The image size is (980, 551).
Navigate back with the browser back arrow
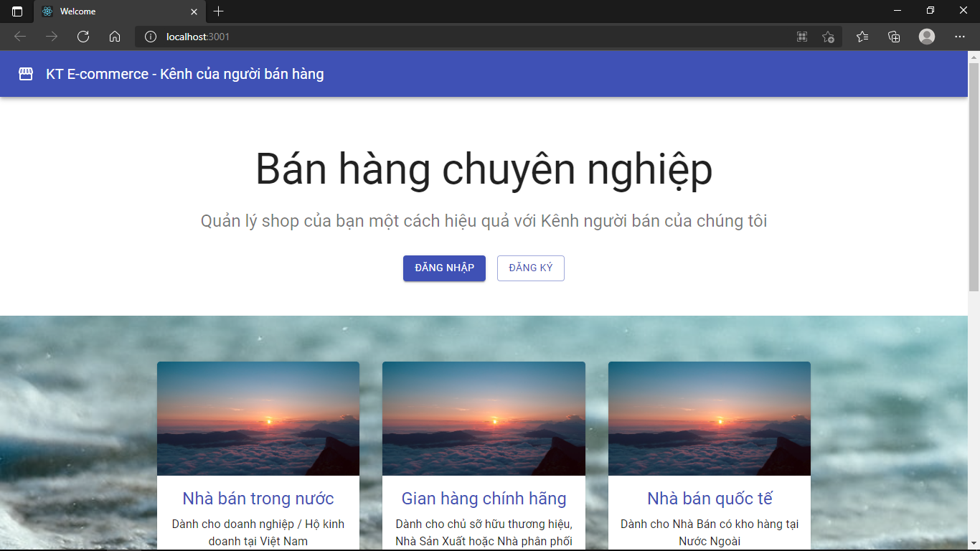pyautogui.click(x=19, y=37)
